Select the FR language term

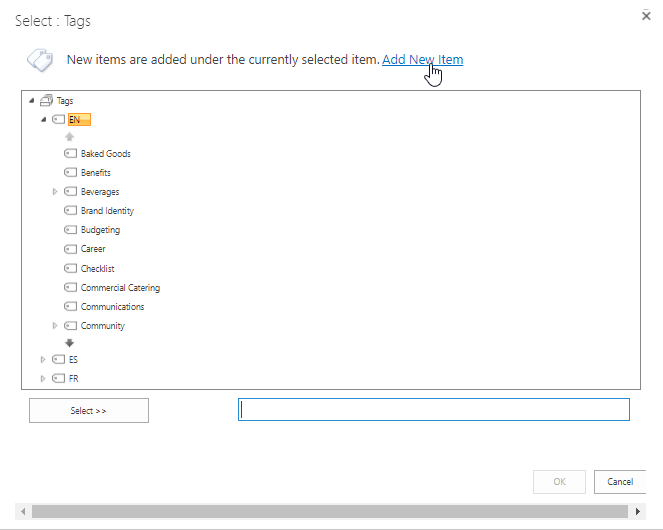tap(74, 379)
